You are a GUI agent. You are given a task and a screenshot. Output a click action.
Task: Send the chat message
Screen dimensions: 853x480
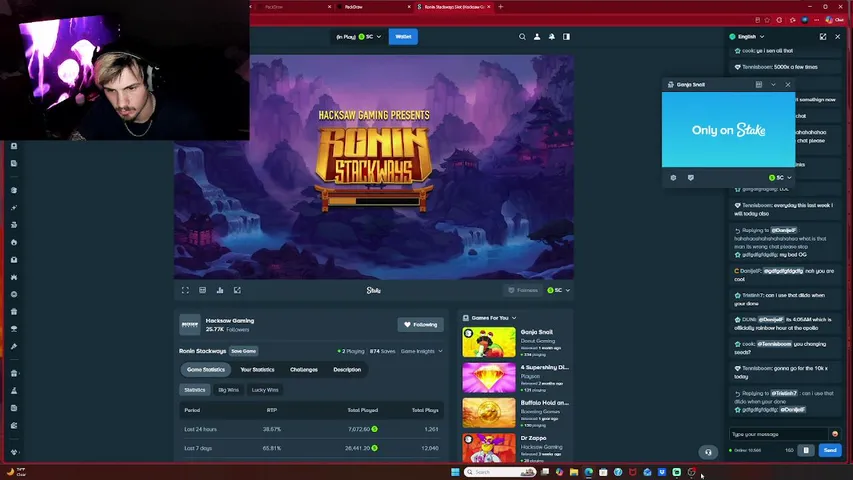830,450
